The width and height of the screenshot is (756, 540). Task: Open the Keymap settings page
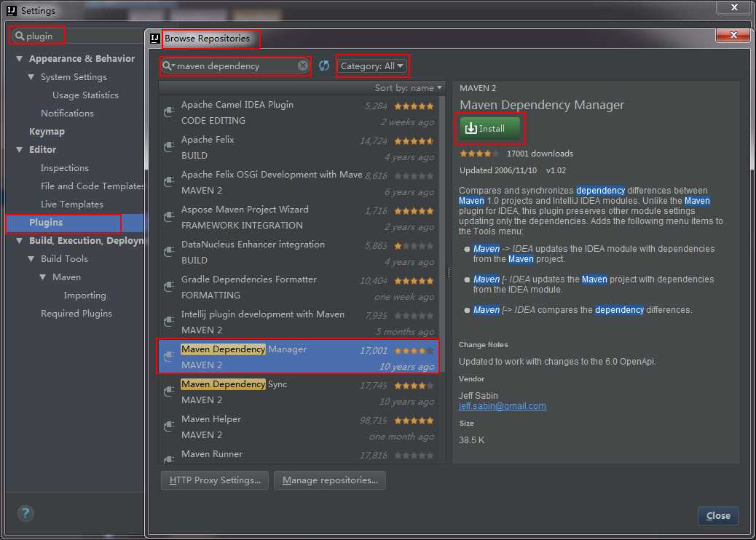(47, 132)
